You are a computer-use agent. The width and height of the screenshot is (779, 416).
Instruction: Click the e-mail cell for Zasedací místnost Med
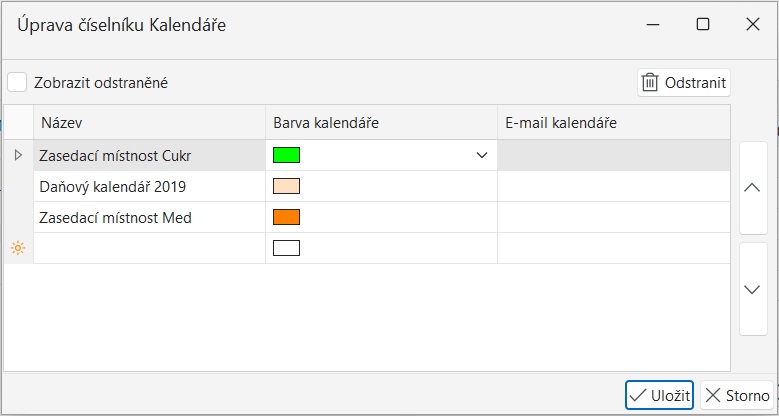point(613,217)
